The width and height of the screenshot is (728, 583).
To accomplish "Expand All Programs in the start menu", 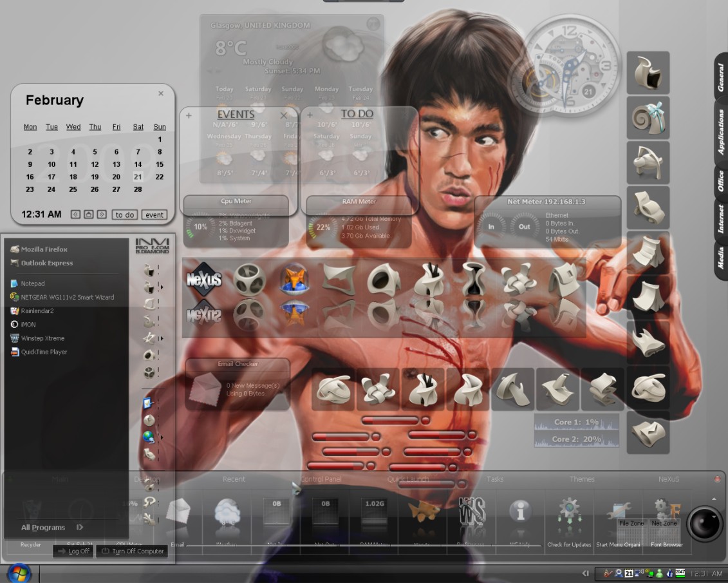I will [51, 527].
